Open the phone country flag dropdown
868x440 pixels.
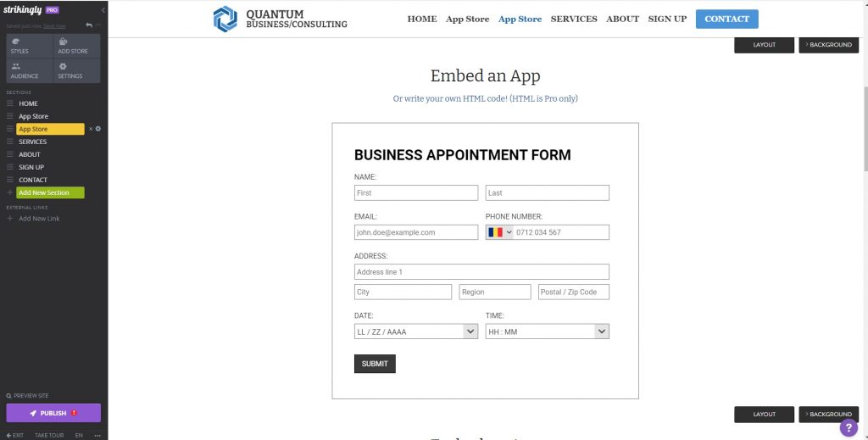coord(500,232)
